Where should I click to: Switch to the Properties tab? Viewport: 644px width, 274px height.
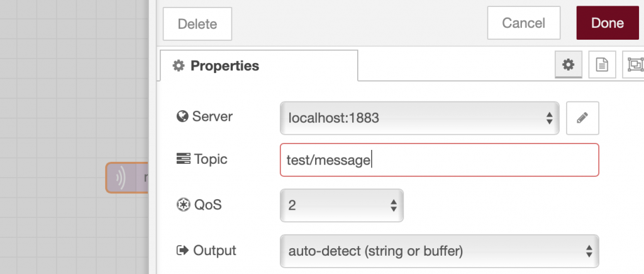coord(258,66)
